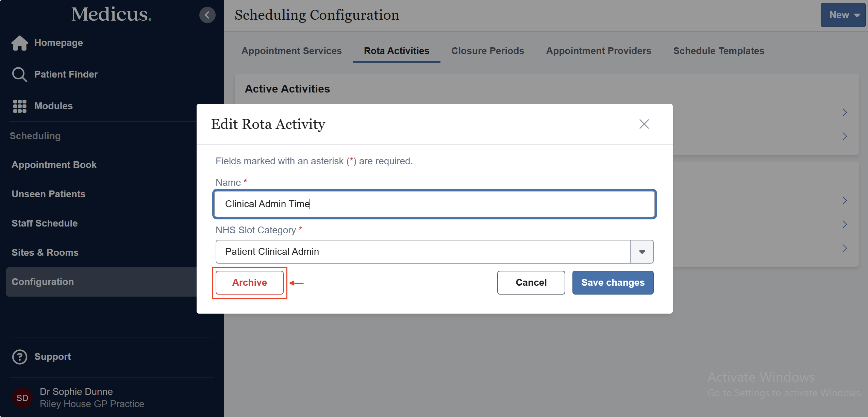The image size is (868, 417).
Task: Switch to the Appointment Services tab
Action: point(291,51)
